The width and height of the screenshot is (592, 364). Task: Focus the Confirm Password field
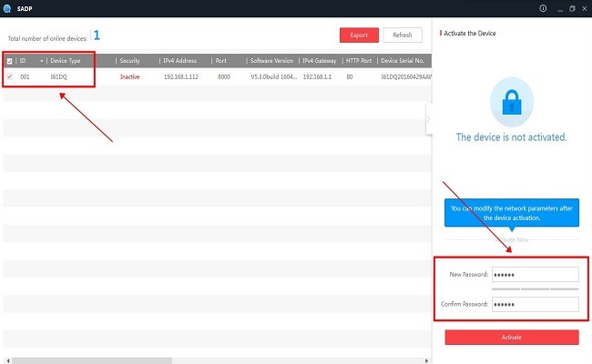pyautogui.click(x=535, y=304)
